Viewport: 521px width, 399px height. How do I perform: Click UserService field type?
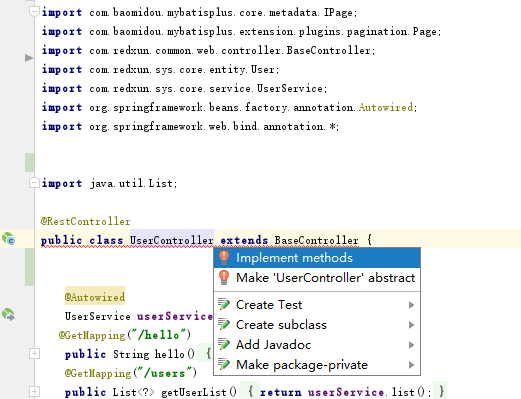click(98, 316)
